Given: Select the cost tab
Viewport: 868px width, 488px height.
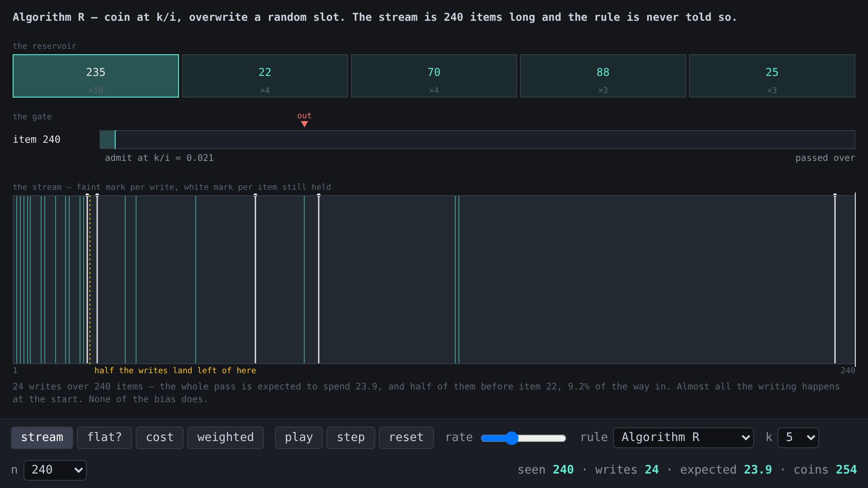Looking at the screenshot, I should [x=160, y=437].
